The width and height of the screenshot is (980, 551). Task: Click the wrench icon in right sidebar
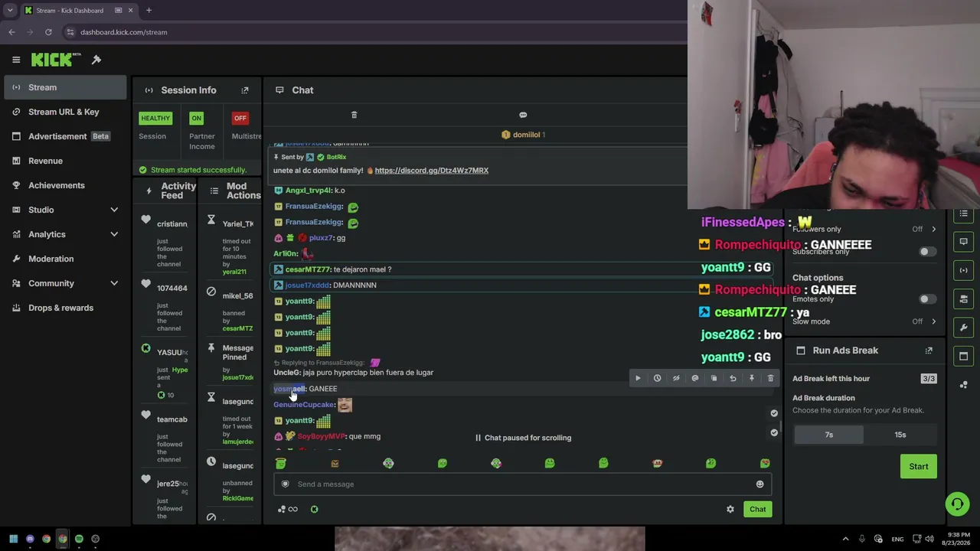[x=964, y=328]
